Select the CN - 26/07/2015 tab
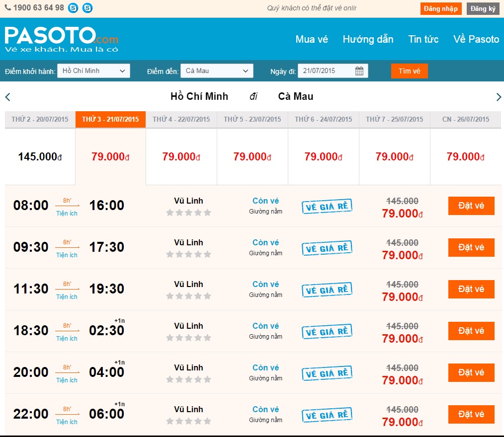504x437 pixels. point(466,120)
